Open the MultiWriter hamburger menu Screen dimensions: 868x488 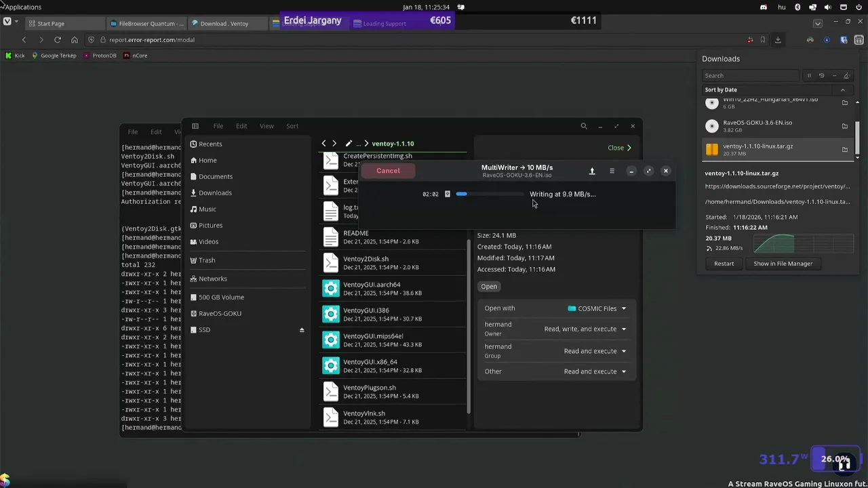pyautogui.click(x=612, y=171)
